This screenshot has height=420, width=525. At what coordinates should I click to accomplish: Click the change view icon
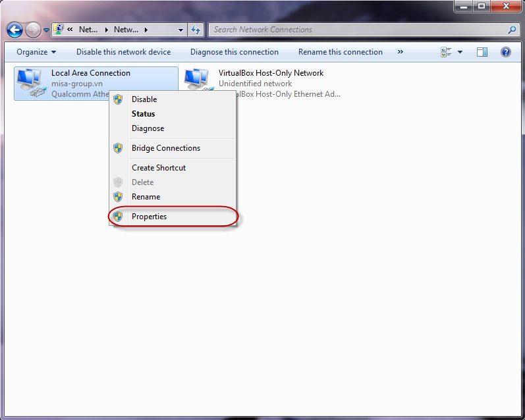click(x=447, y=52)
